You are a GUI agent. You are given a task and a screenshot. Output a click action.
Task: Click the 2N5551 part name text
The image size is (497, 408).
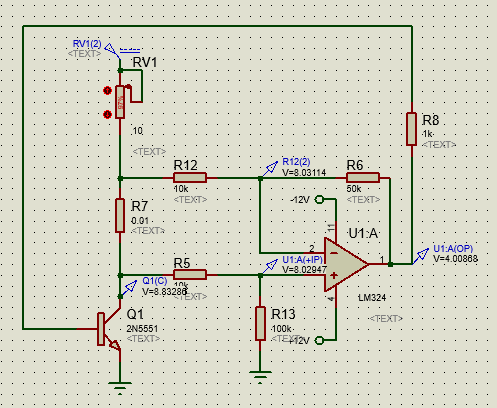[x=142, y=329]
